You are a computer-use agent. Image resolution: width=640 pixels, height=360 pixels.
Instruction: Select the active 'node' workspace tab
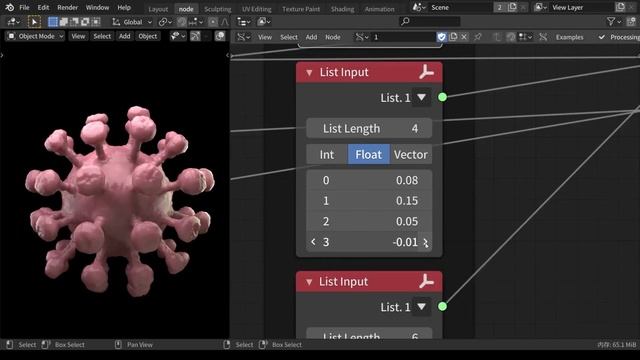186,9
